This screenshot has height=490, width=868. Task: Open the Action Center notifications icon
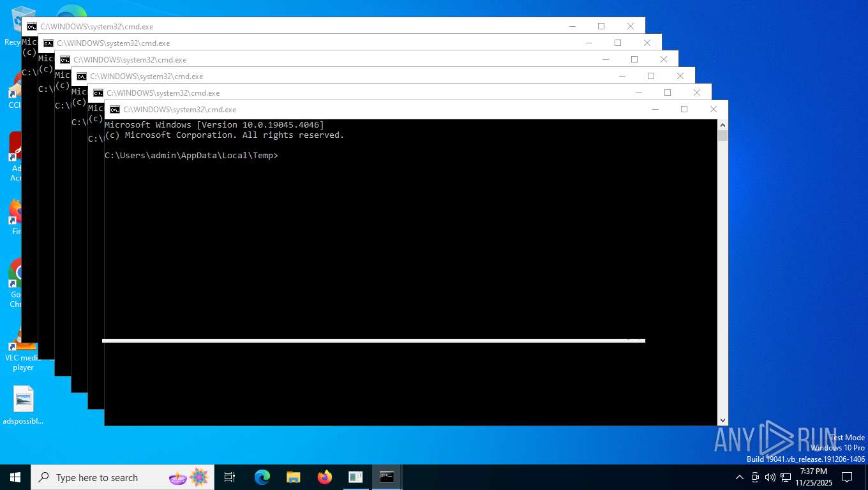847,477
